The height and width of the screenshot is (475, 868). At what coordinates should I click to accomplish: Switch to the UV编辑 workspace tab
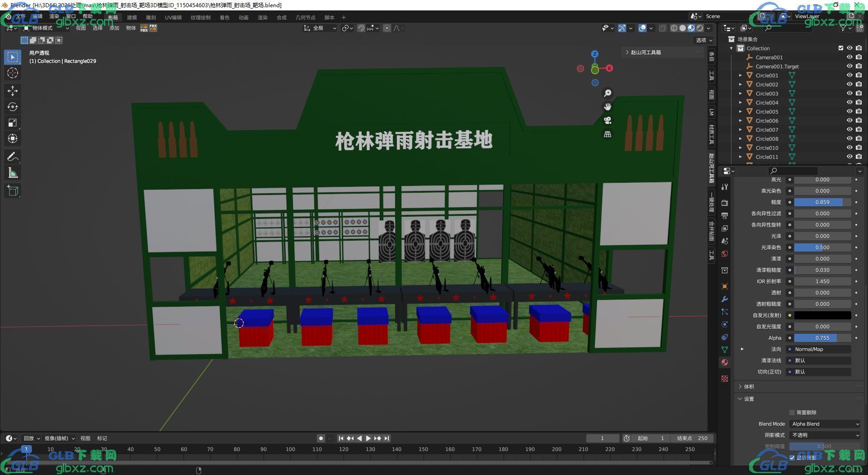tap(173, 18)
